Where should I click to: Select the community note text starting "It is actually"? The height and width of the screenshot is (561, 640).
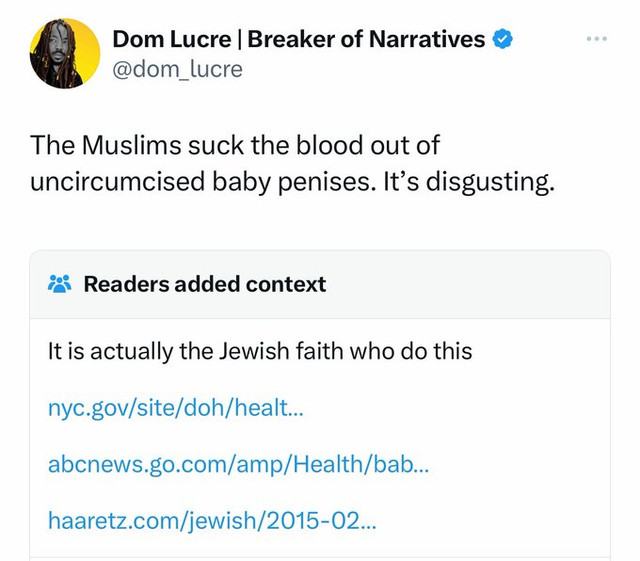pos(259,351)
